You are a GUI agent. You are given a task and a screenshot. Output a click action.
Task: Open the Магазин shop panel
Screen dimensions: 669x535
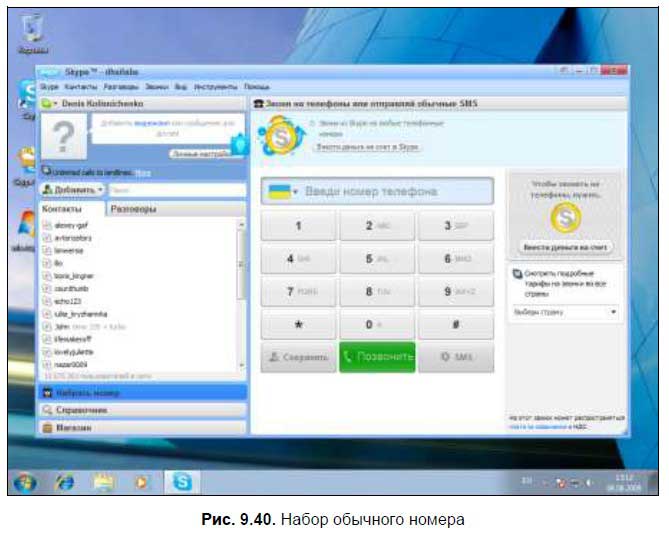143,427
